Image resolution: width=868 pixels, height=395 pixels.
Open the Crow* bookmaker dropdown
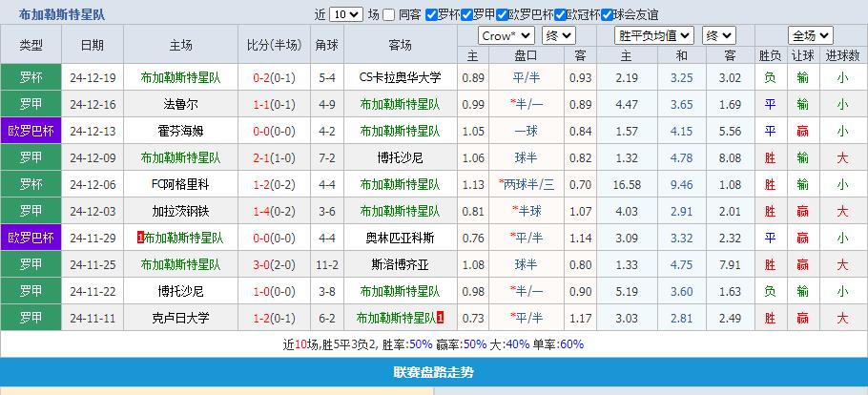point(506,35)
